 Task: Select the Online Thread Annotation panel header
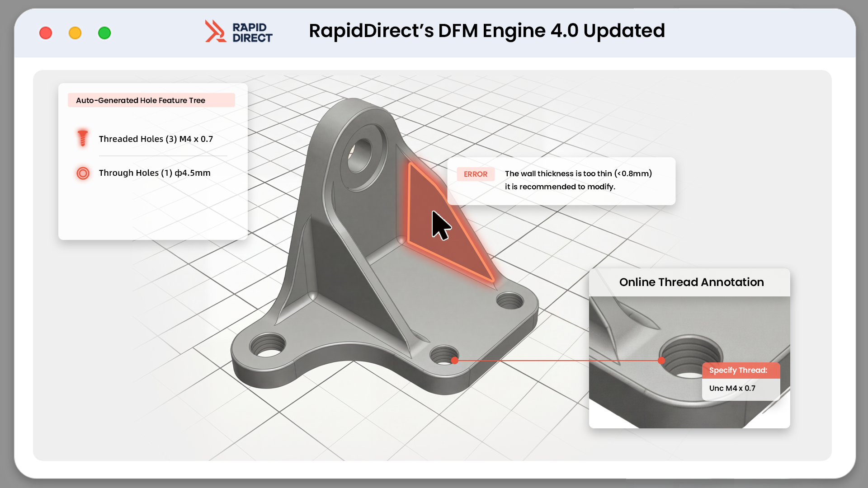(691, 282)
